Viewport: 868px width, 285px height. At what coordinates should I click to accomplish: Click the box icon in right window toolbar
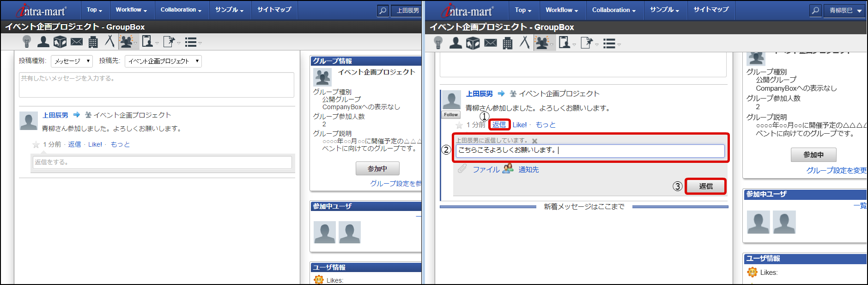(x=473, y=43)
